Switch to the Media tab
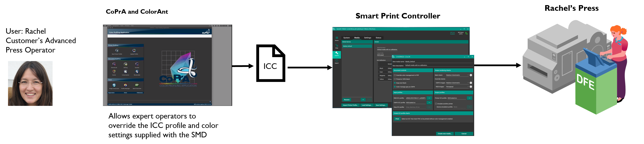 point(357,38)
